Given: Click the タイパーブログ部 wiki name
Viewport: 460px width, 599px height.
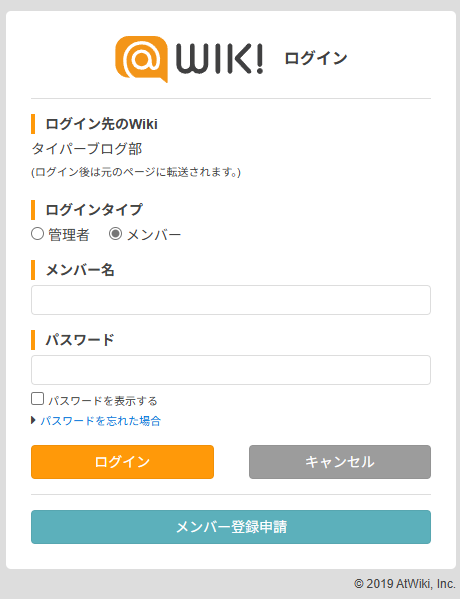Looking at the screenshot, I should 87,149.
